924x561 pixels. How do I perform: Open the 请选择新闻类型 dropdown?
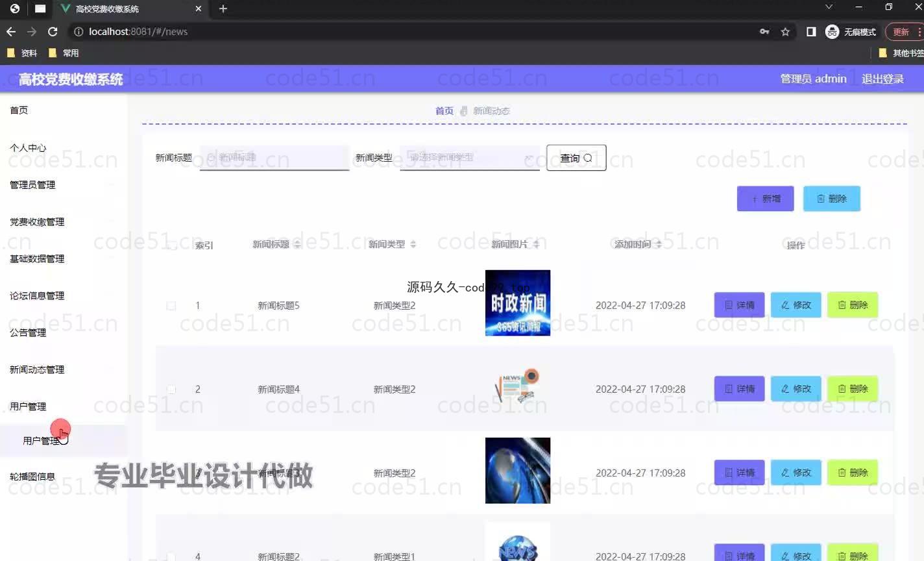point(470,158)
